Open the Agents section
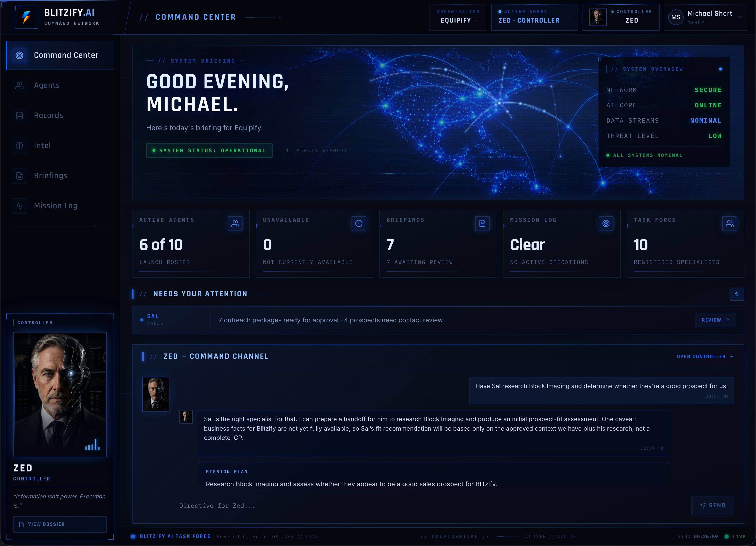Viewport: 756px width, 546px height. tap(60, 85)
